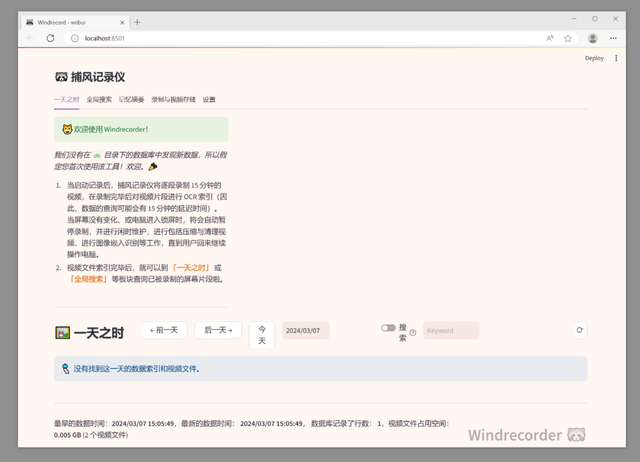Click the refresh icon beside the Keyword field
The image size is (640, 462).
tap(580, 330)
